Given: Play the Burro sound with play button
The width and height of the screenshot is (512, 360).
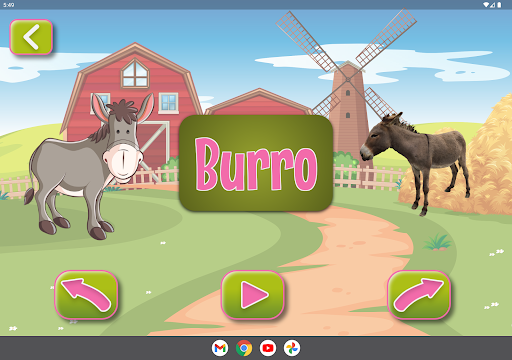Looking at the screenshot, I should 253,295.
